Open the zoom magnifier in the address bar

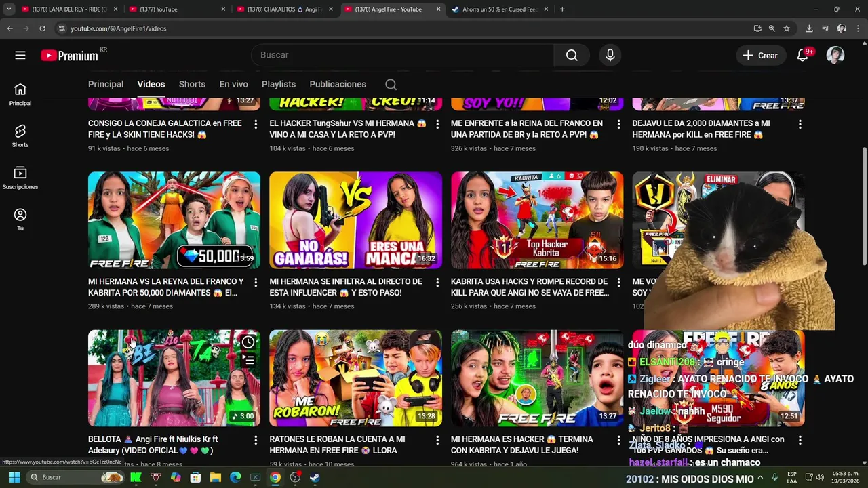pyautogui.click(x=772, y=28)
